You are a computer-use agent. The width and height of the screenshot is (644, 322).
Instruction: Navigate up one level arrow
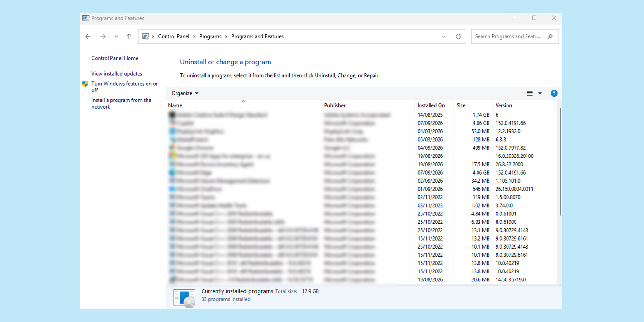tap(129, 37)
